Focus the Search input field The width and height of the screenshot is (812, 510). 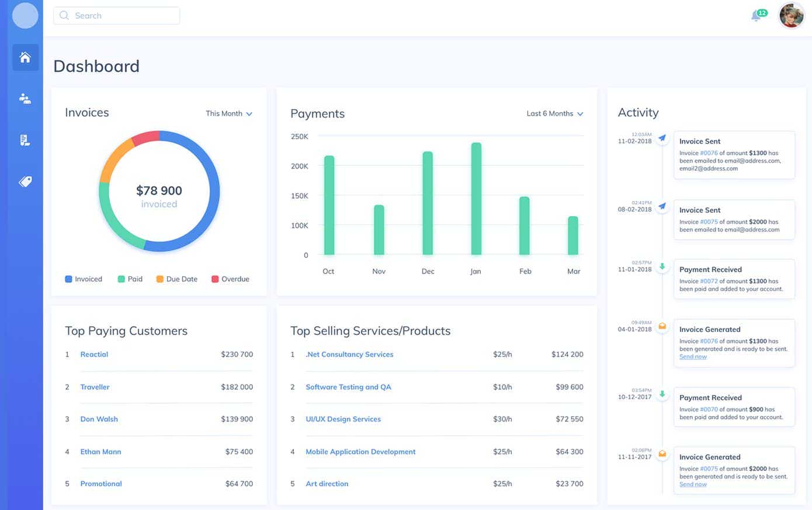(x=116, y=16)
